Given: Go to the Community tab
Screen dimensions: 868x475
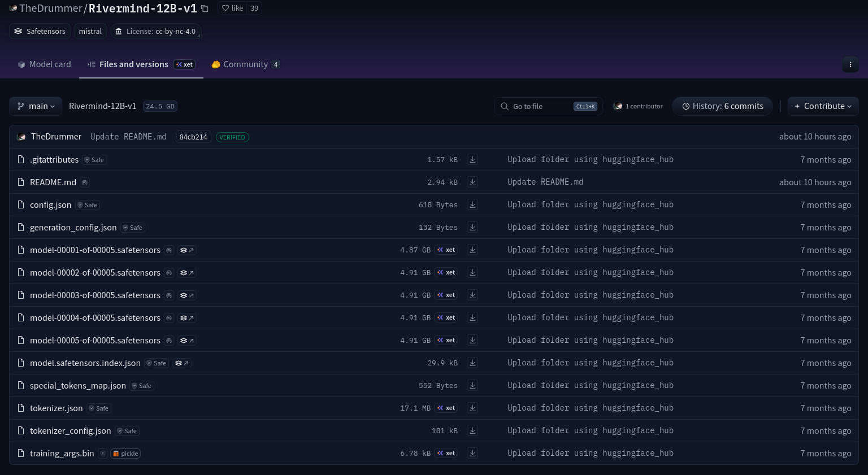Looking at the screenshot, I should click(x=245, y=64).
